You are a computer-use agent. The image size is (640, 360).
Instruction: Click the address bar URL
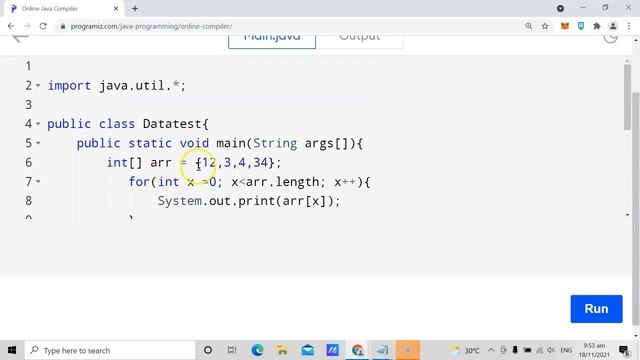pyautogui.click(x=151, y=26)
